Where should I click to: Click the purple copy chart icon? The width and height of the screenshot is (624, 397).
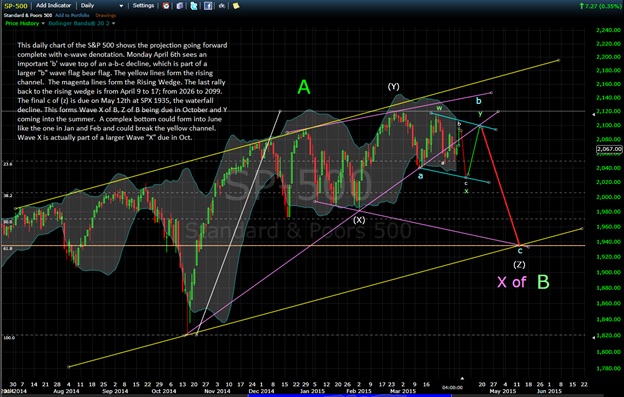click(x=180, y=6)
